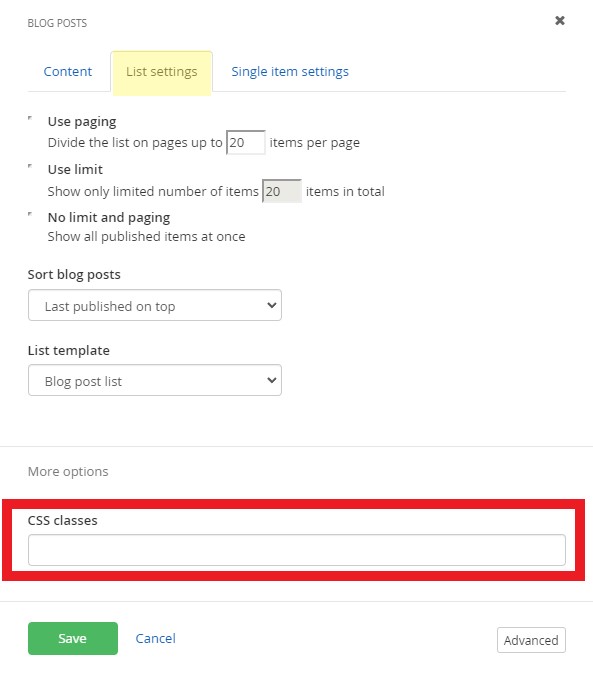Select the List settings tab

tap(162, 72)
